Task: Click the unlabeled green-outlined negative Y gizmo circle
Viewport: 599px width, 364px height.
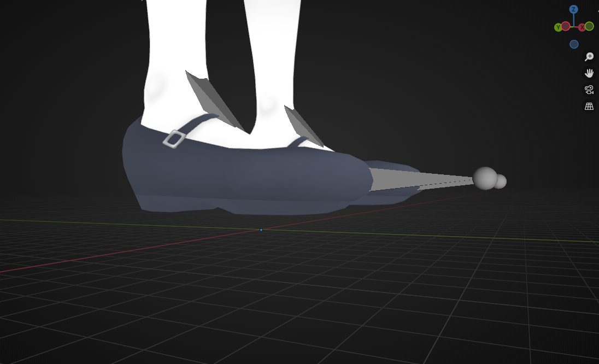Action: 590,26
